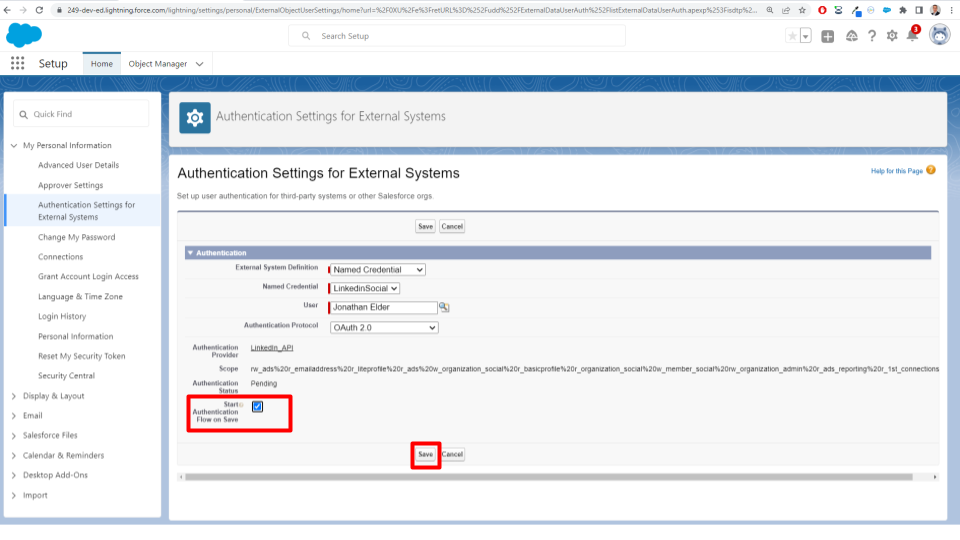Expand Desktop Add-Ons section
This screenshot has height=540, width=960.
pyautogui.click(x=14, y=475)
